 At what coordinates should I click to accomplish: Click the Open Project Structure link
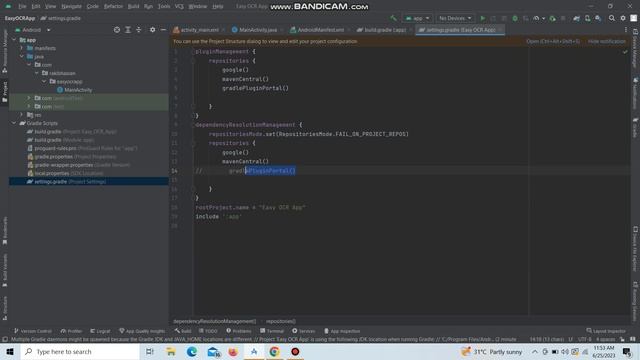click(x=553, y=41)
